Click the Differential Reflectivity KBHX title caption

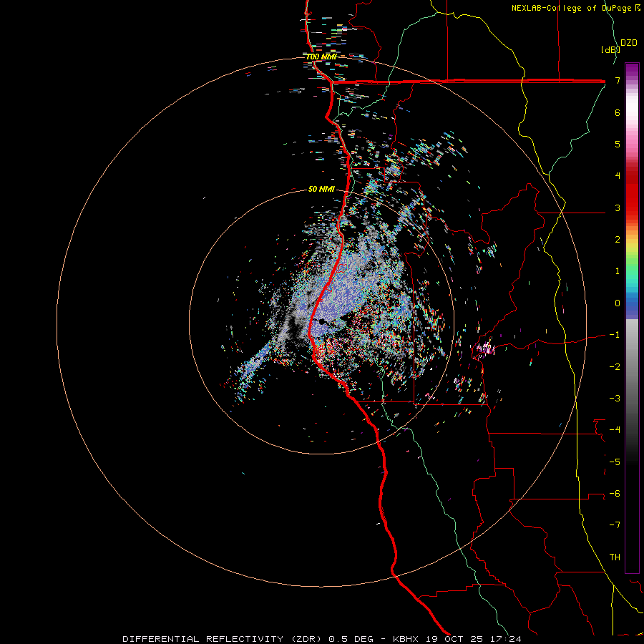[322, 639]
